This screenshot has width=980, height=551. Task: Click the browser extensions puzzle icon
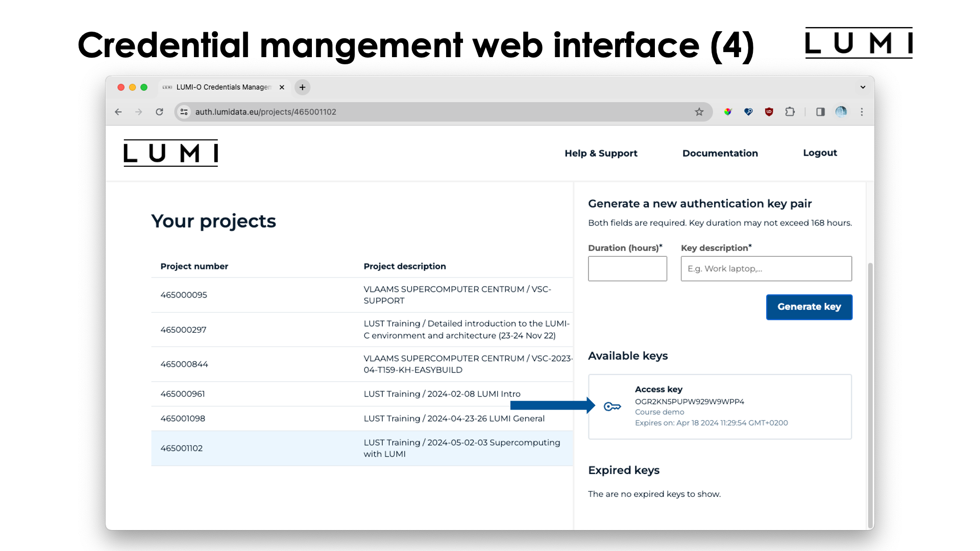(791, 112)
